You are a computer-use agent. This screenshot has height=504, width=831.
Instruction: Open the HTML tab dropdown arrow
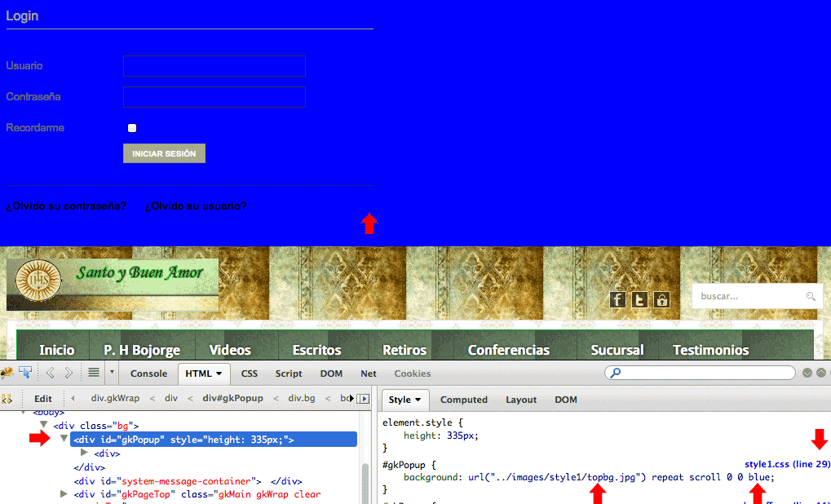point(219,374)
